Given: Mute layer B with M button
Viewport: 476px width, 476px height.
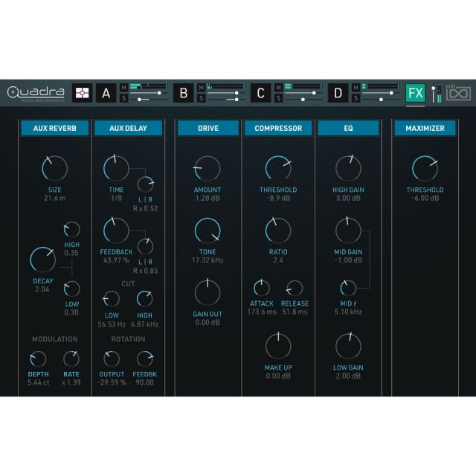Looking at the screenshot, I should 202,88.
